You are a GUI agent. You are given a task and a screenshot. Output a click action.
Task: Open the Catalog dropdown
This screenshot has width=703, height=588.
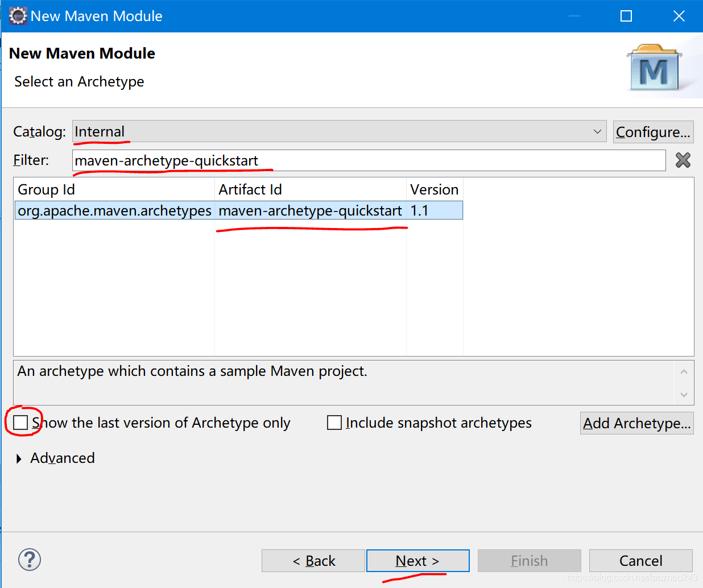point(340,131)
